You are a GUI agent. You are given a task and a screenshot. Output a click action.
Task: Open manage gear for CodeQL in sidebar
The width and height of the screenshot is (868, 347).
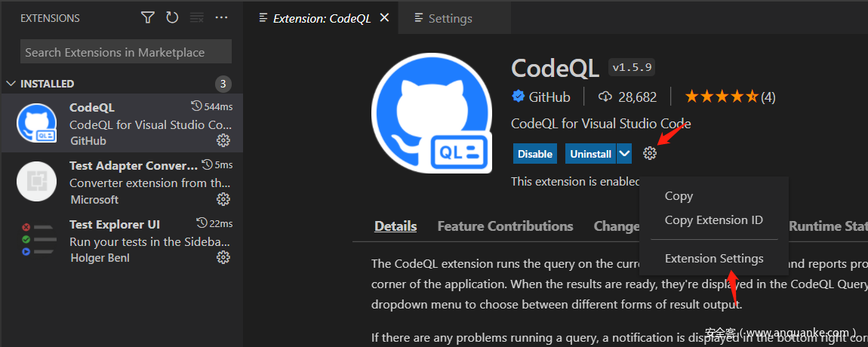[223, 140]
